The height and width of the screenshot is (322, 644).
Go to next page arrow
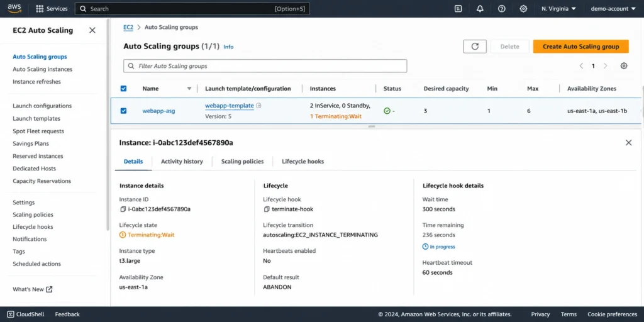coord(605,65)
